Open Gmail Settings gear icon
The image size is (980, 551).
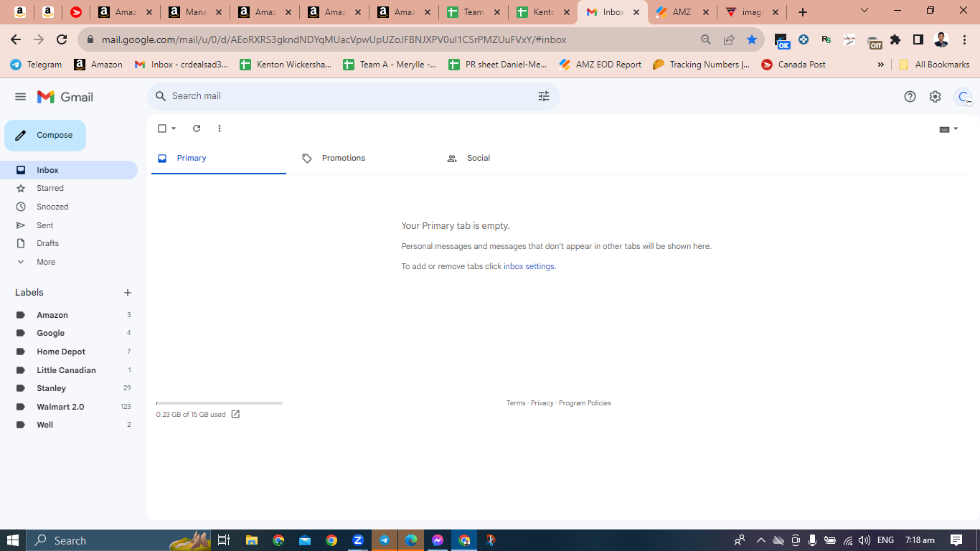[935, 97]
